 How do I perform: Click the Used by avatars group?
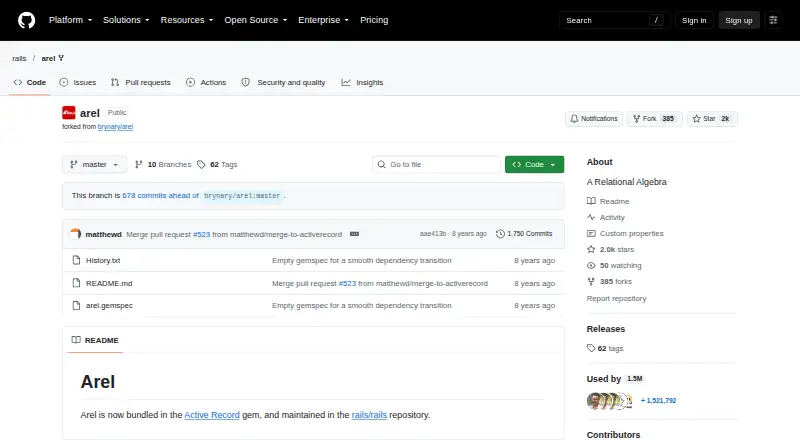click(610, 401)
